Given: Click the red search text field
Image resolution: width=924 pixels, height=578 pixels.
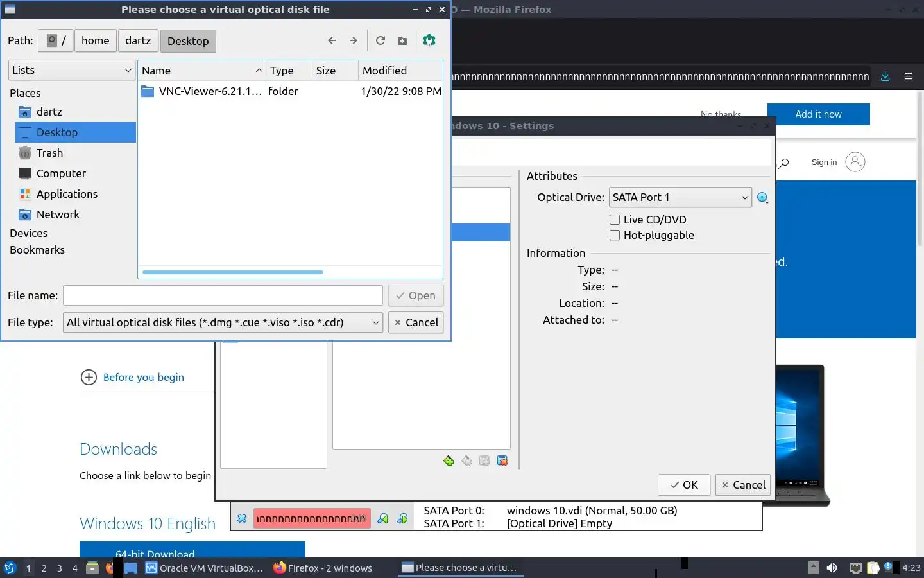Looking at the screenshot, I should point(312,518).
